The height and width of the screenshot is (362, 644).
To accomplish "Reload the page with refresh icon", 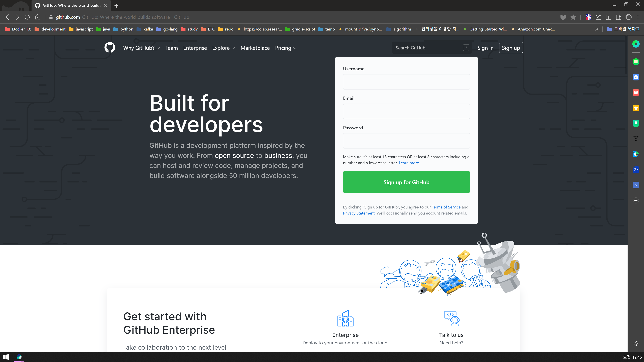I will point(28,17).
